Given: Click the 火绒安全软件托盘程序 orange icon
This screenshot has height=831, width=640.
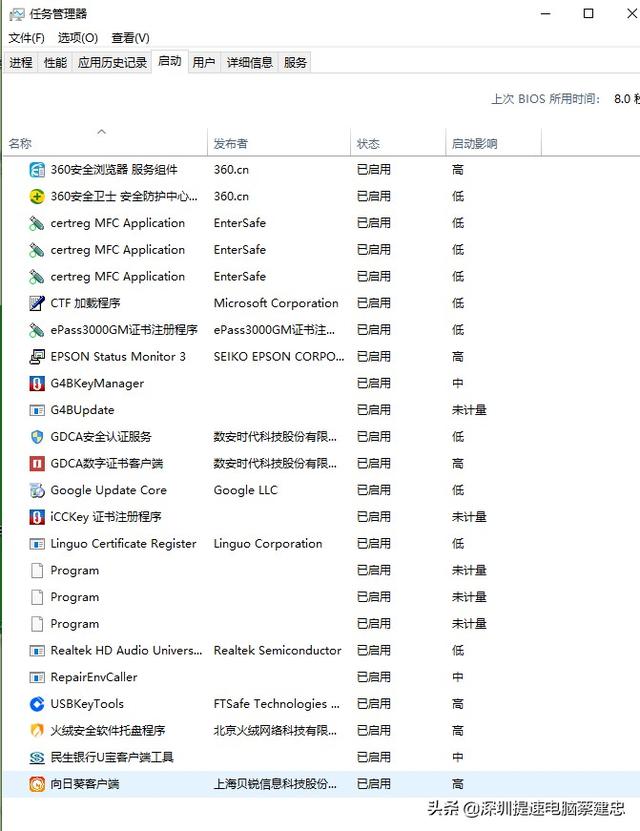Looking at the screenshot, I should click(37, 731).
